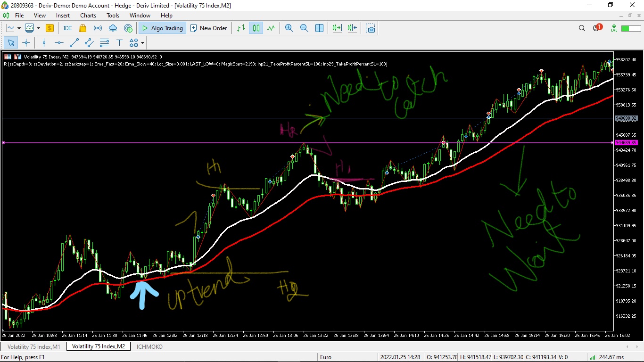
Task: Select the trendline drawing tool
Action: pyautogui.click(x=74, y=43)
